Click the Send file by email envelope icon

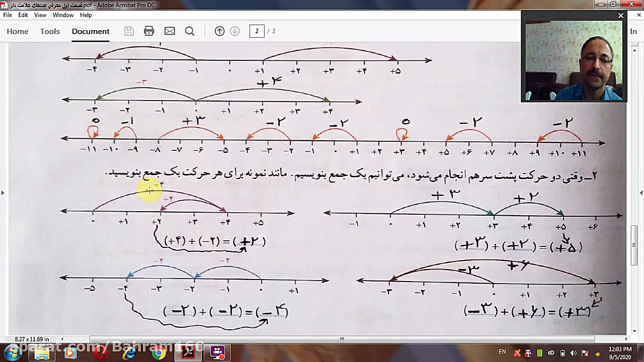[170, 31]
